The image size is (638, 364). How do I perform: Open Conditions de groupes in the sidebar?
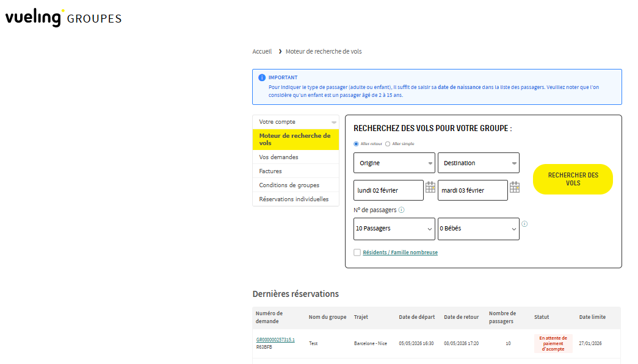pos(289,185)
